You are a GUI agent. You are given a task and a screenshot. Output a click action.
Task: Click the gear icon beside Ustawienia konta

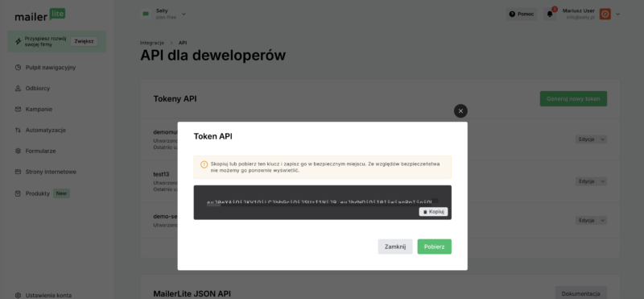coord(18,295)
